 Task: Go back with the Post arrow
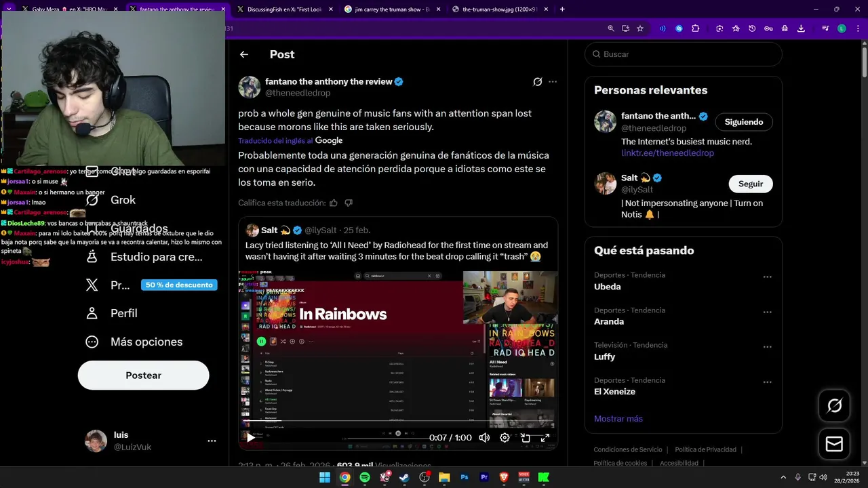244,54
